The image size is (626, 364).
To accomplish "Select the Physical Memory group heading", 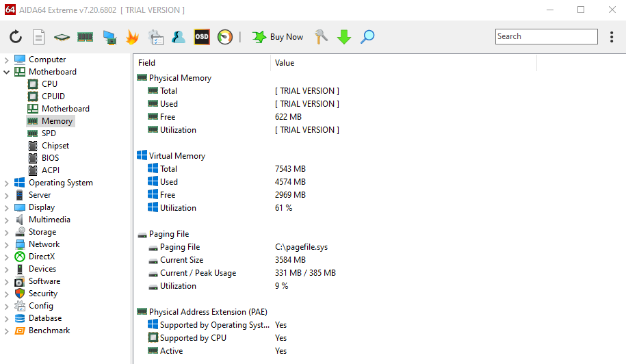I will click(180, 78).
